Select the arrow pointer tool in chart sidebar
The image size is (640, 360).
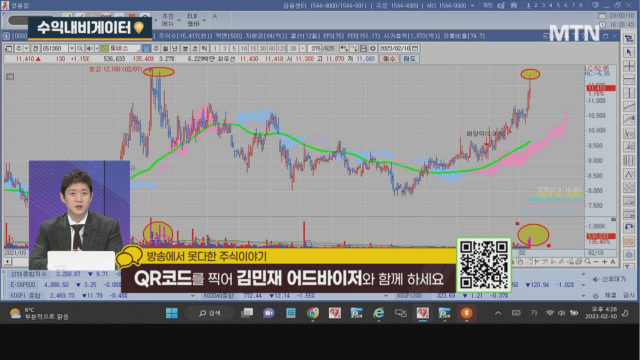coord(629,52)
